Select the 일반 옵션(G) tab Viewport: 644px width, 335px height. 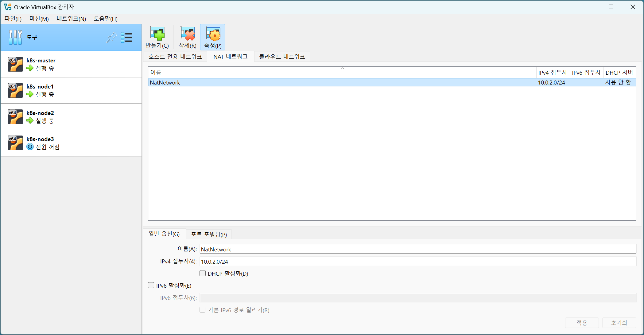click(164, 234)
